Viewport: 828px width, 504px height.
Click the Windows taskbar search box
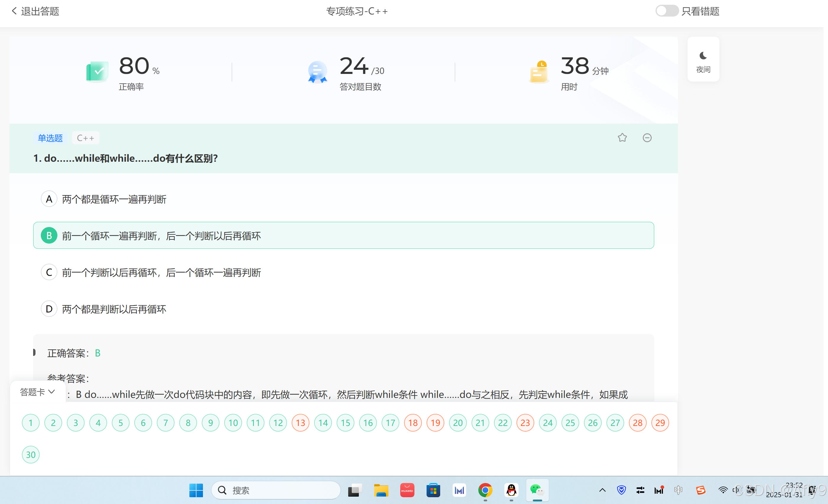(x=275, y=490)
